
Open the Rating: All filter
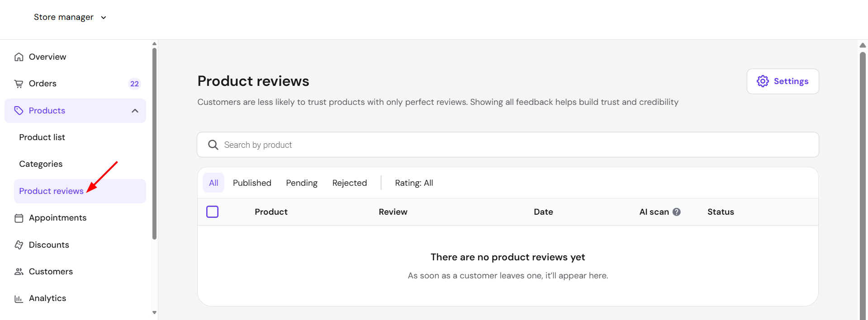click(414, 183)
